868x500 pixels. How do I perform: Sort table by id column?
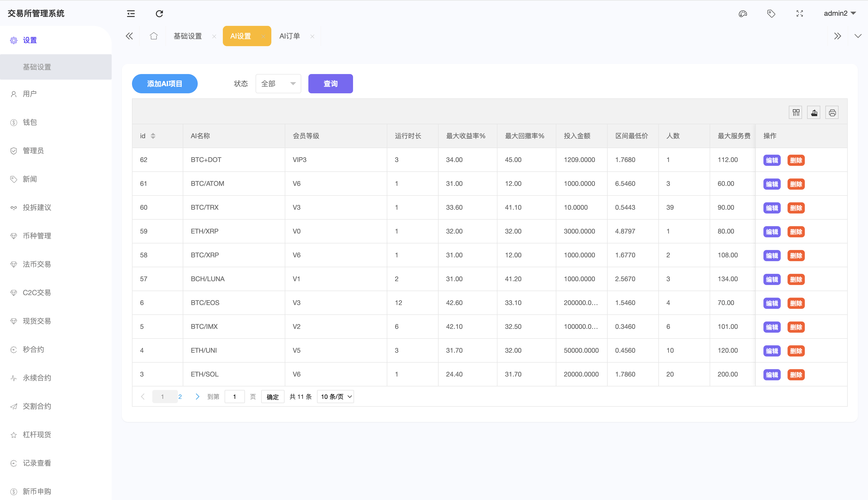click(x=153, y=136)
